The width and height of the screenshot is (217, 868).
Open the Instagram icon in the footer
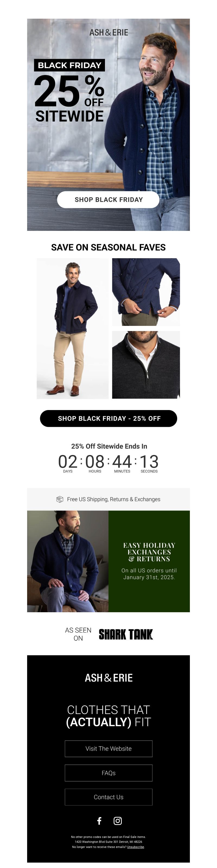[x=117, y=821]
